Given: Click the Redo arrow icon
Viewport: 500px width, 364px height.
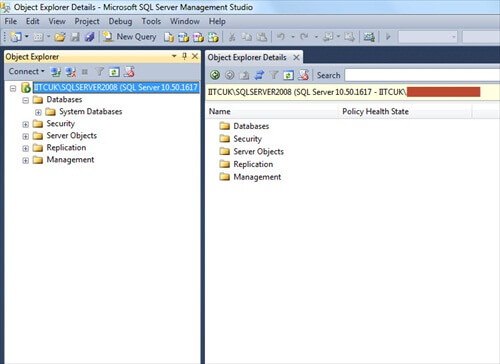Looking at the screenshot, I should pyautogui.click(x=304, y=37).
